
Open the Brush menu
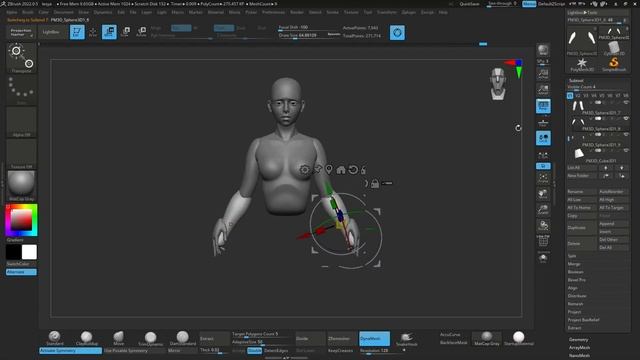pos(28,12)
